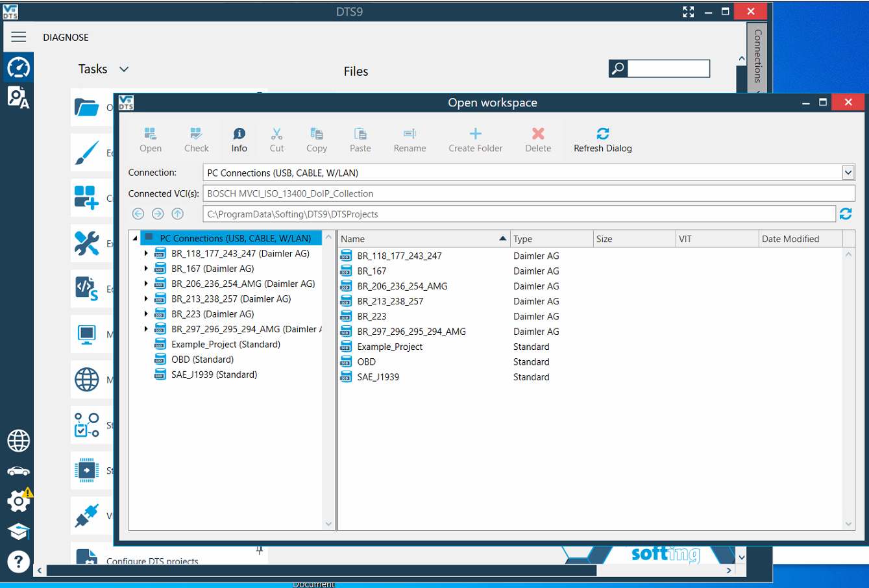Click Rename in the dialog toolbar
869x588 pixels.
(x=410, y=140)
